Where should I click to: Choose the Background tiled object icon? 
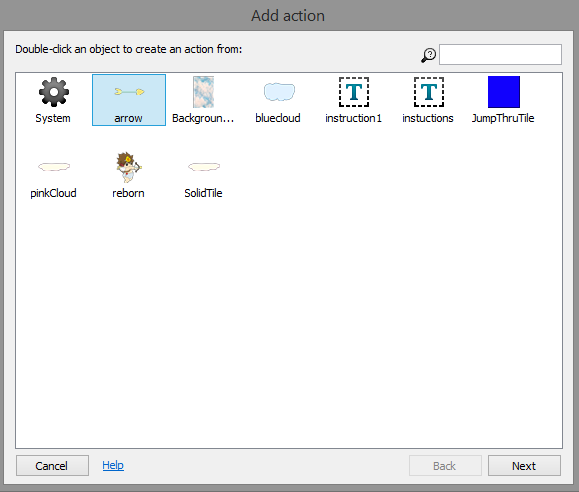[x=203, y=92]
